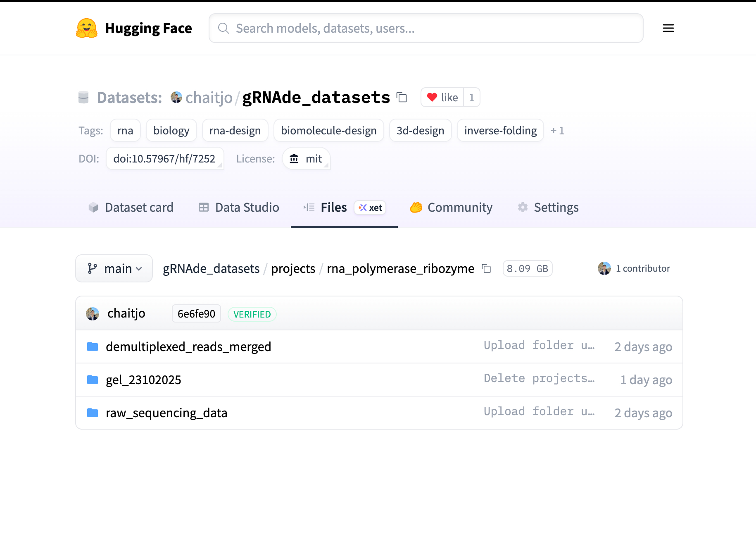Screen dimensions: 756x540
Task: Navigate to projects in breadcrumb
Action: (293, 269)
